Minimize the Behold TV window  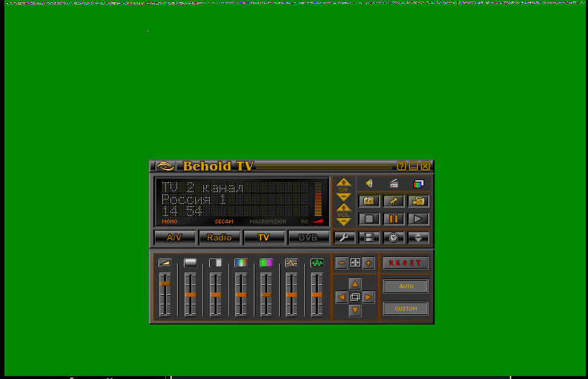click(x=413, y=166)
